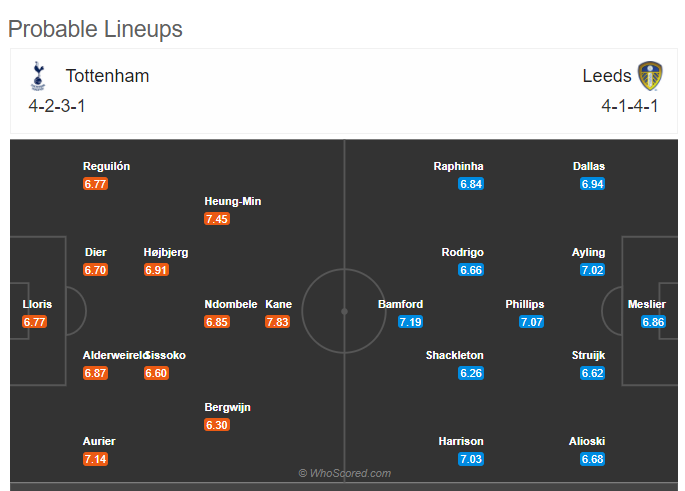Select Aurier's 7.14 rating badge

(95, 459)
